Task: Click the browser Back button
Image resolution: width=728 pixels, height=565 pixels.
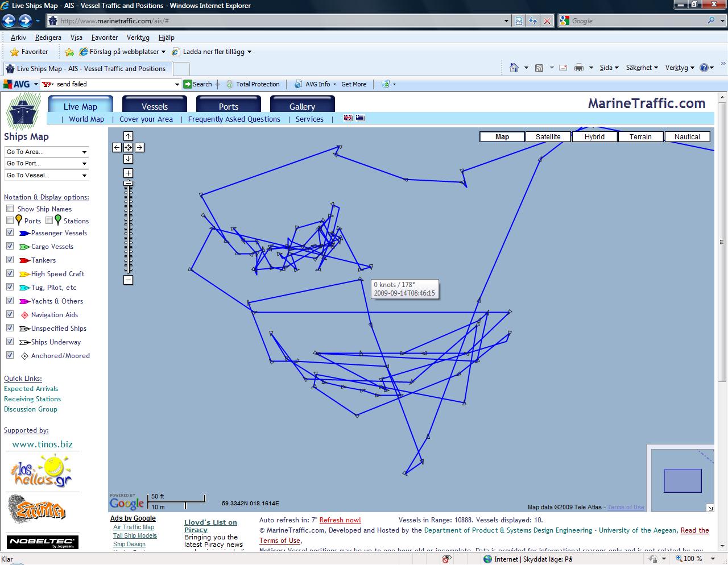Action: click(9, 21)
